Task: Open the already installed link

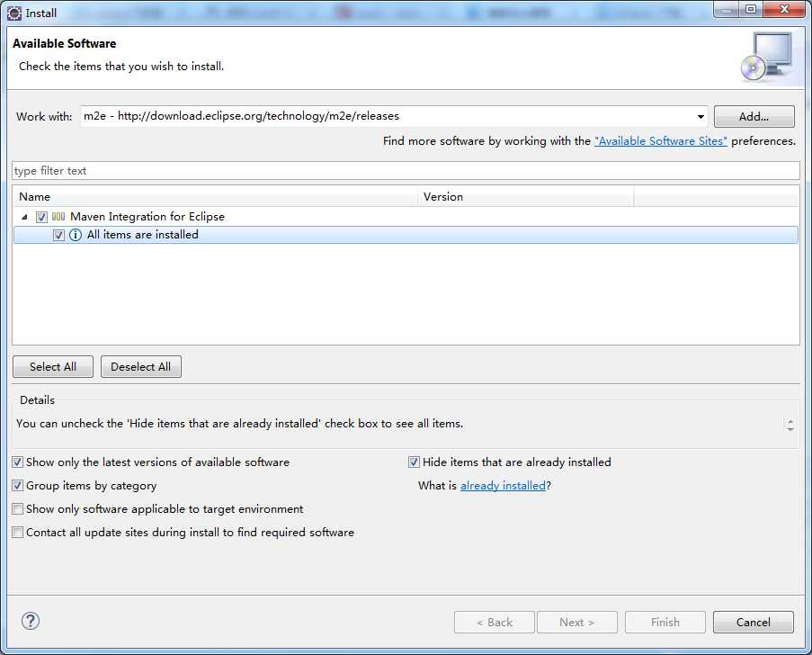Action: pos(503,486)
